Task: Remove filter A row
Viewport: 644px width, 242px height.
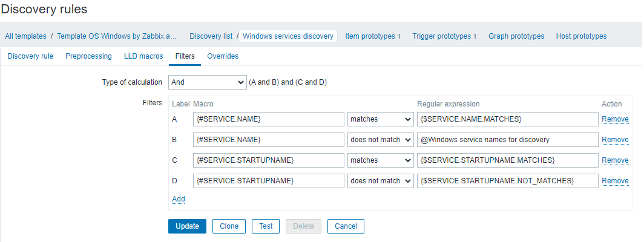Action: (615, 119)
